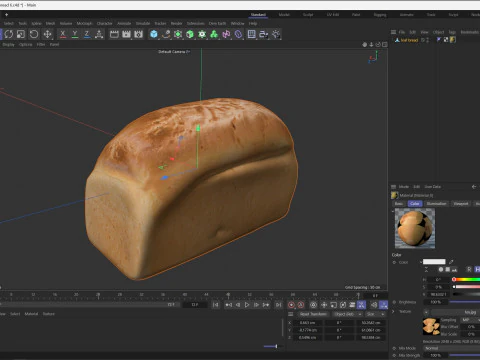Select the Move tool icon
The image size is (480, 360).
coord(47,34)
